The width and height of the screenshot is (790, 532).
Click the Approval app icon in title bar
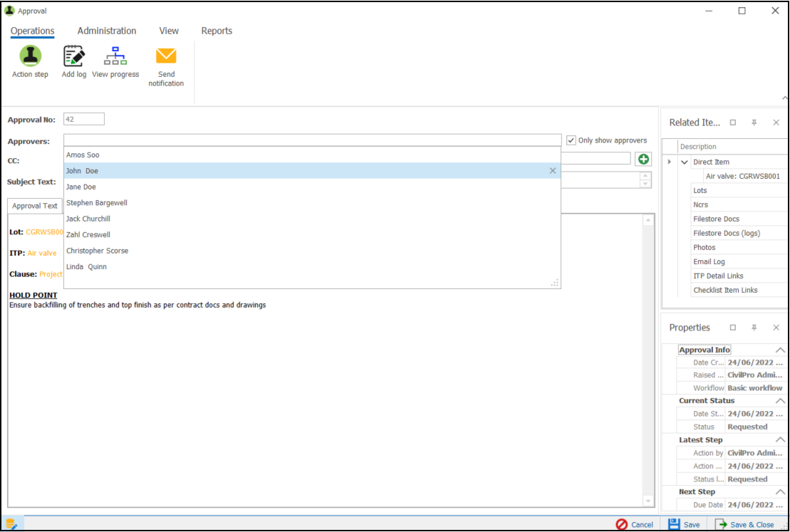click(x=9, y=11)
